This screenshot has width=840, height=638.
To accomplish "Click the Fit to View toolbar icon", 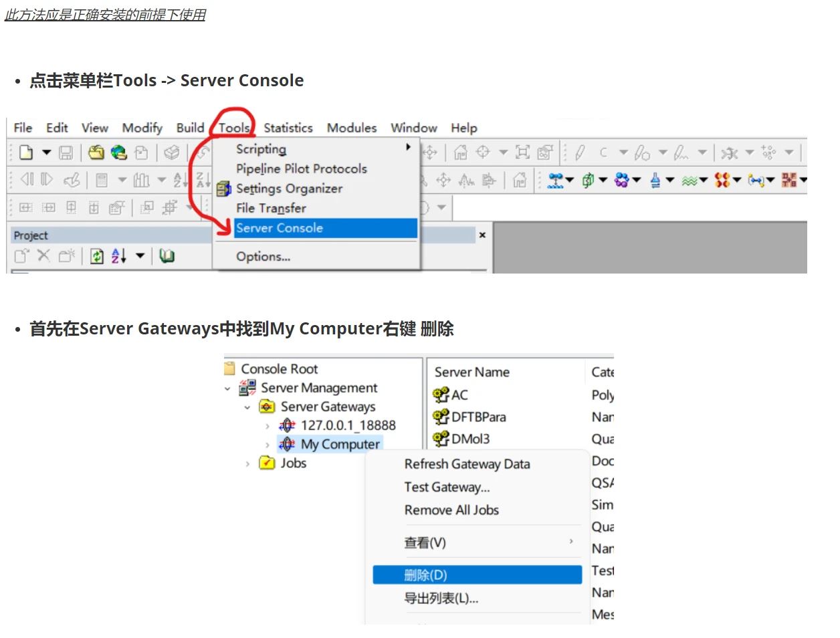I will click(522, 152).
